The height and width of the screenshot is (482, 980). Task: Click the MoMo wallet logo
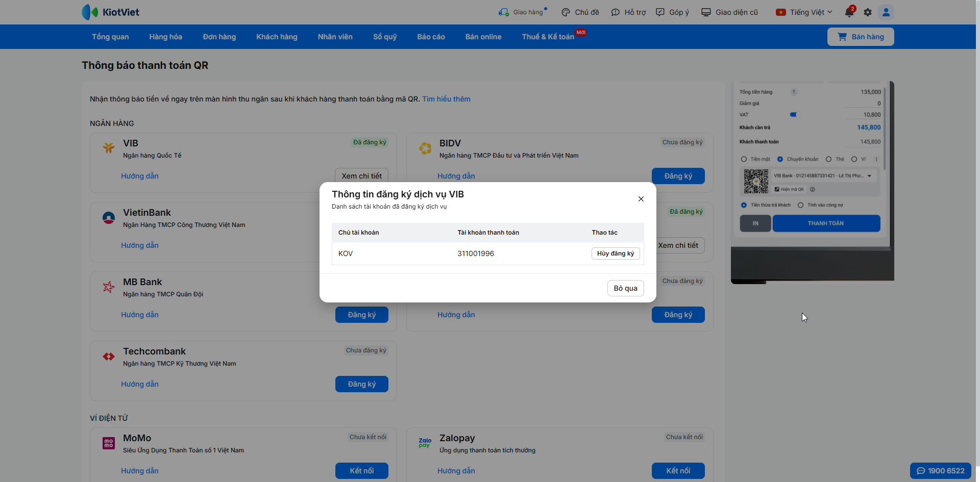pos(109,443)
